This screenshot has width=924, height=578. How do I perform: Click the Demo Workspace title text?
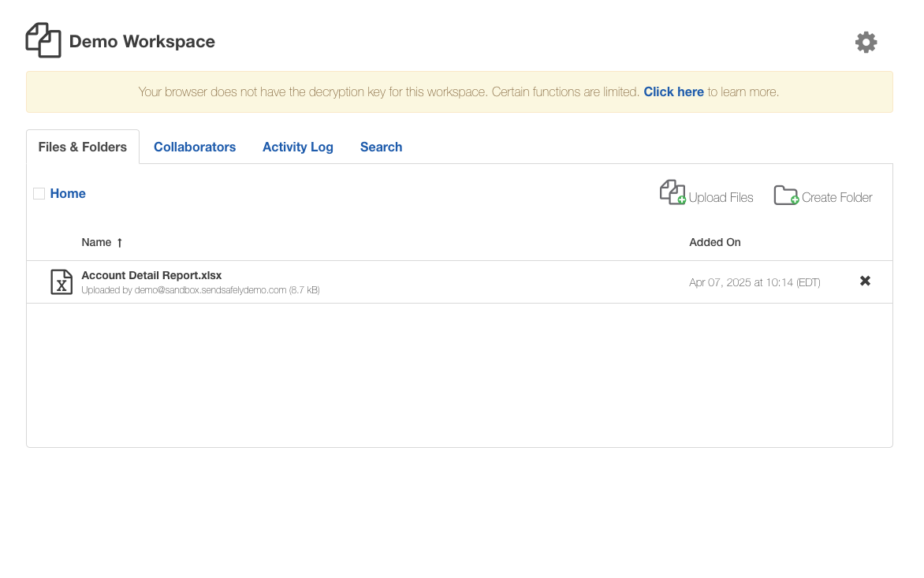click(x=142, y=41)
